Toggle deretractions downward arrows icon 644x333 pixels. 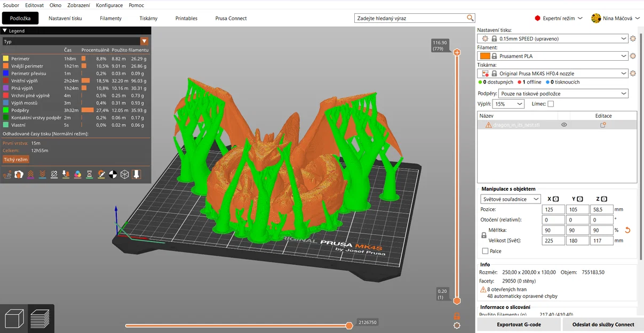[x=42, y=174]
